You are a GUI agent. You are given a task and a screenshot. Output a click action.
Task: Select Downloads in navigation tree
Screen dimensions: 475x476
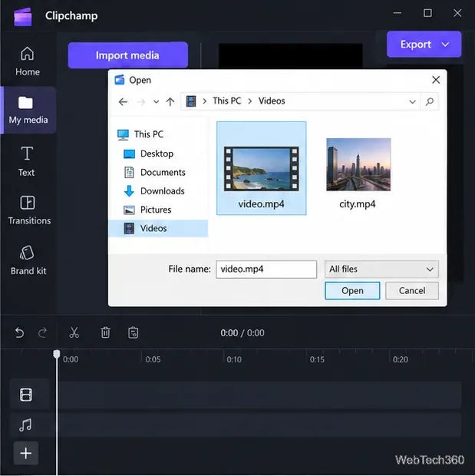click(154, 191)
